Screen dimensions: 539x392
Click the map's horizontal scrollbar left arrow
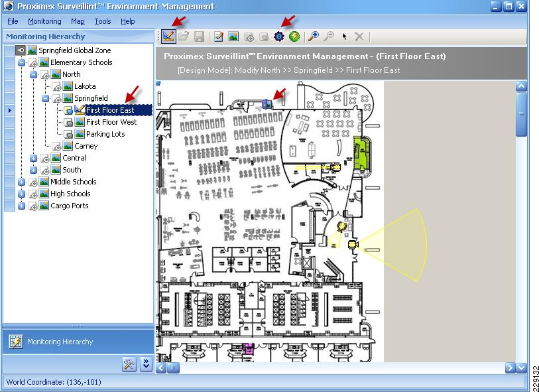161,368
